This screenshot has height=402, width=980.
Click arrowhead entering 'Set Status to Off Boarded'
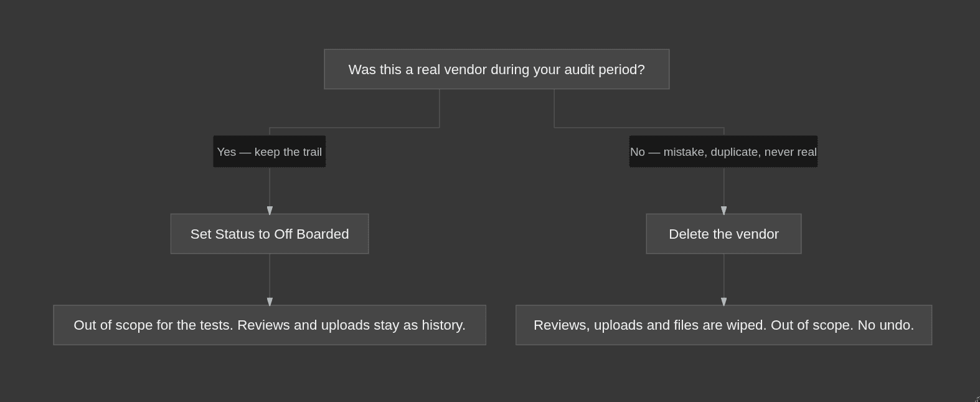pyautogui.click(x=270, y=211)
